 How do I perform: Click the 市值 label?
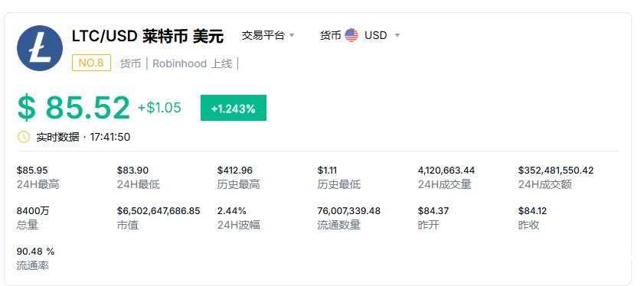[128, 225]
